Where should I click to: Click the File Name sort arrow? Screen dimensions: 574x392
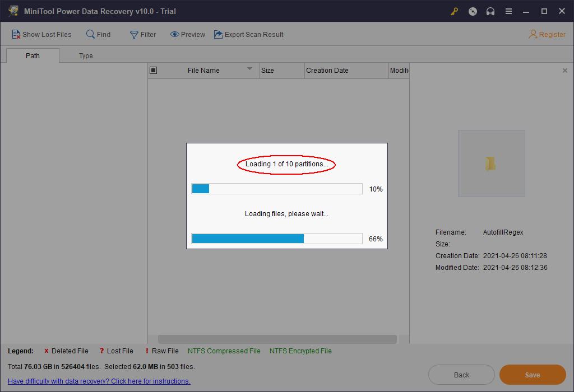pos(249,68)
